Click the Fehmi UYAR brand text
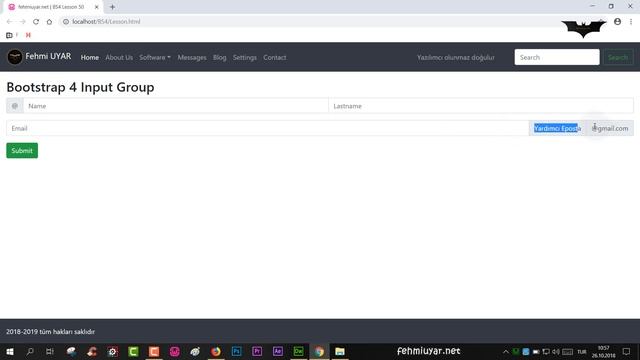 [48, 56]
